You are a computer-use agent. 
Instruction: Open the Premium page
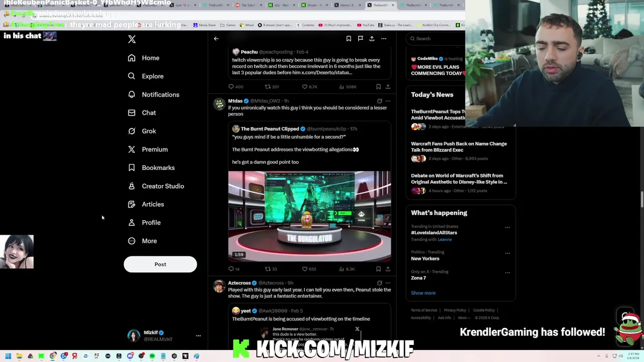[148, 149]
